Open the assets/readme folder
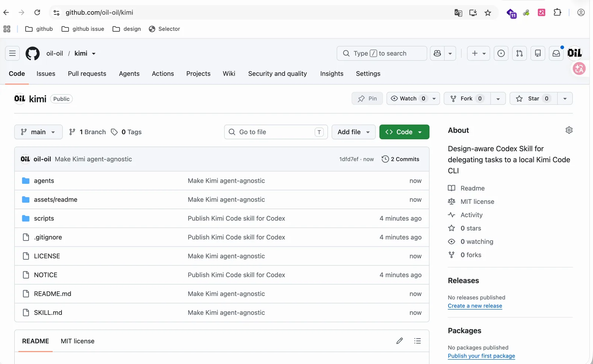Viewport: 593px width, 364px height. pos(56,199)
